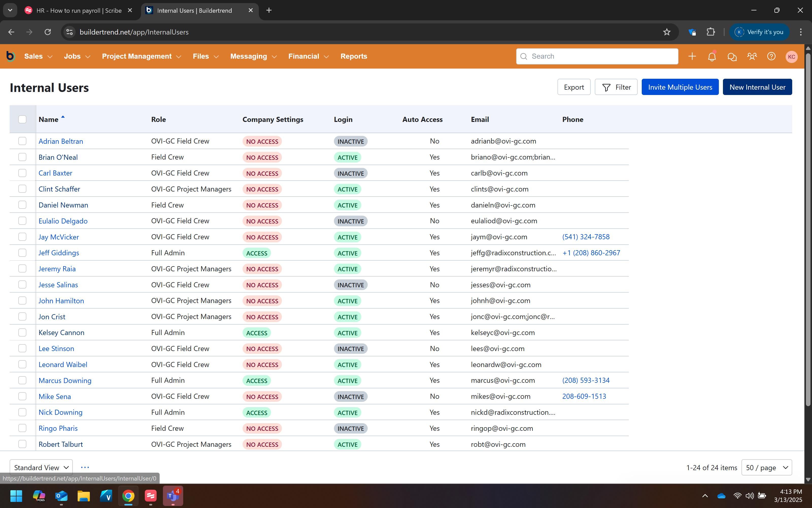Open the Standard View dropdown
This screenshot has width=812, height=508.
pos(41,467)
